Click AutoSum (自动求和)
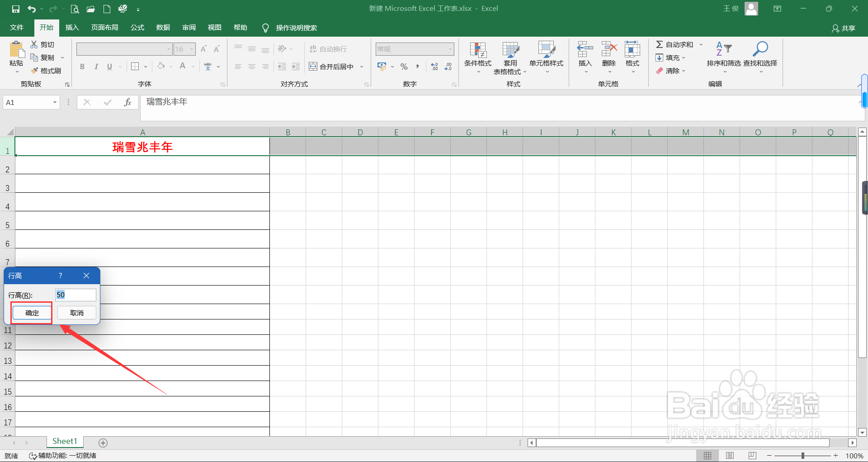The image size is (868, 462). pos(675,44)
